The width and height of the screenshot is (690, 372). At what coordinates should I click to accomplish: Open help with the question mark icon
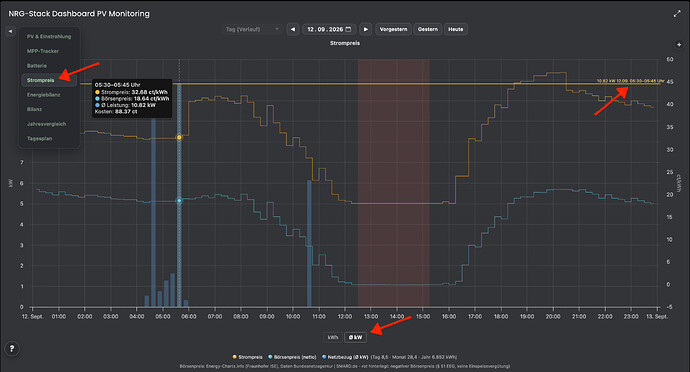pyautogui.click(x=12, y=348)
